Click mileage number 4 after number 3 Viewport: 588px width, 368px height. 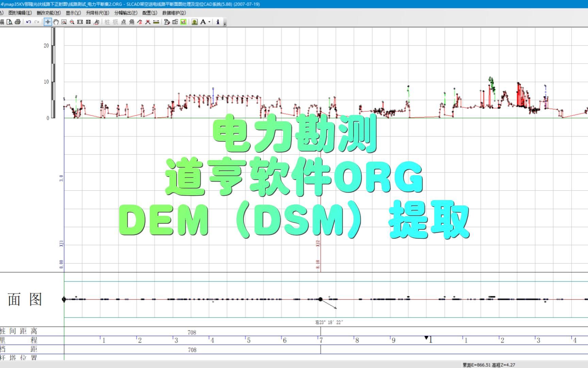click(575, 340)
